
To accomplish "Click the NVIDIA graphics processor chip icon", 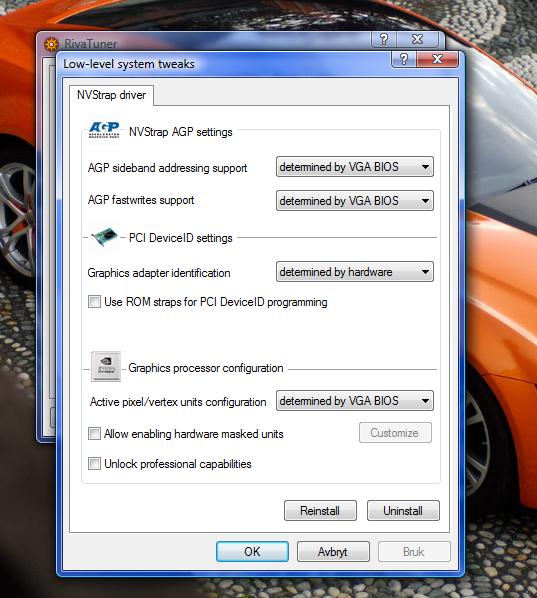I will pyautogui.click(x=106, y=367).
